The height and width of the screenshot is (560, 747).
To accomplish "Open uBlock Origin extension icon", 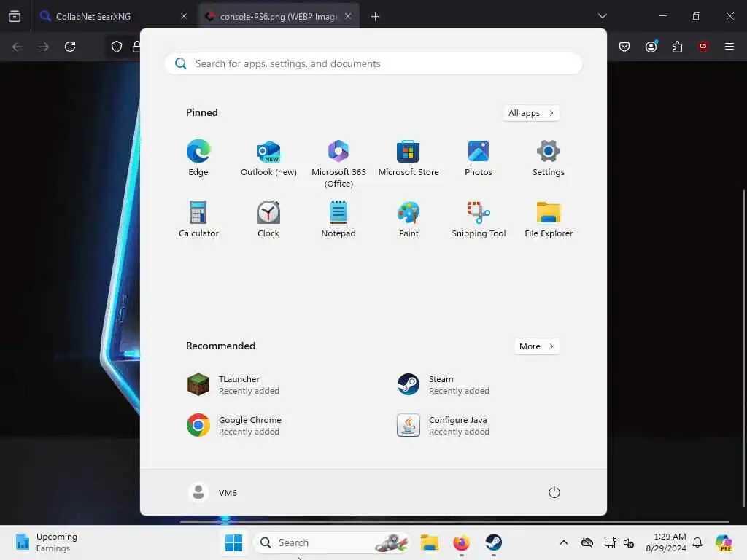I will 703,47.
